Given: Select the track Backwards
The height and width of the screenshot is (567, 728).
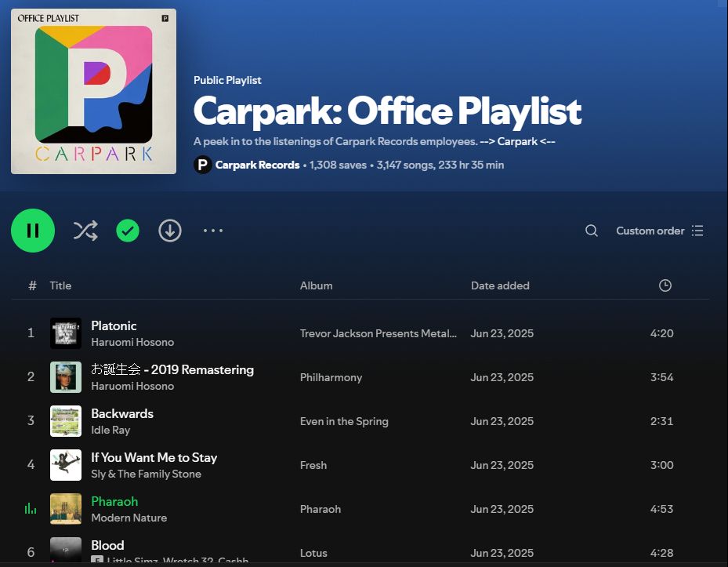Looking at the screenshot, I should pyautogui.click(x=122, y=413).
